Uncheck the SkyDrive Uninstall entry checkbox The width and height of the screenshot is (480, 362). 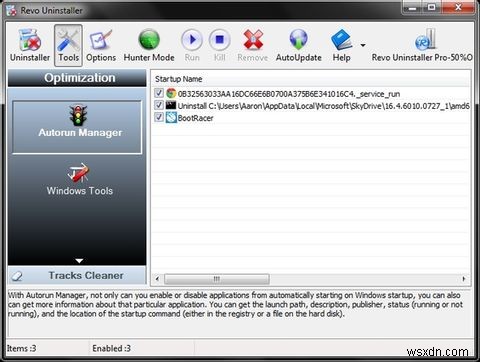coord(159,105)
